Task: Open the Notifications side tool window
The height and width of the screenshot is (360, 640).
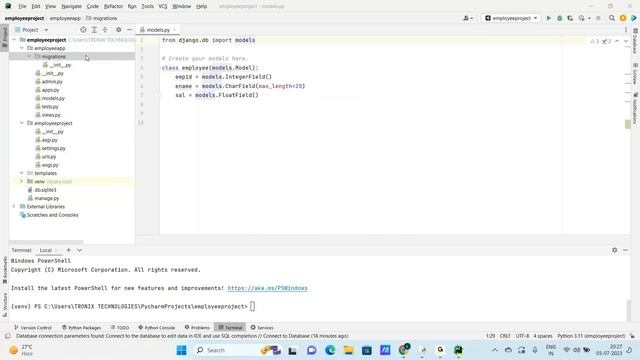Action: (x=635, y=109)
